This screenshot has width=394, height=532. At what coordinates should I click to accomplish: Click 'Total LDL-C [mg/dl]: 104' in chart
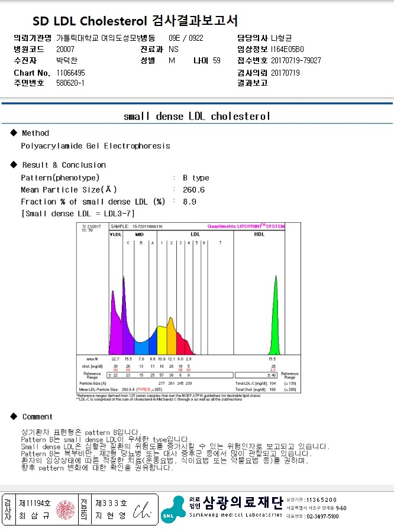coord(256,384)
